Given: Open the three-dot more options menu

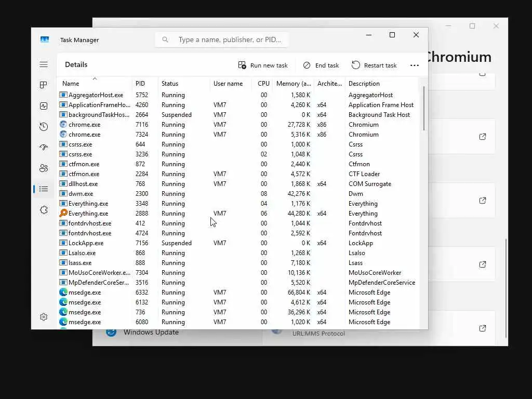Looking at the screenshot, I should [414, 65].
